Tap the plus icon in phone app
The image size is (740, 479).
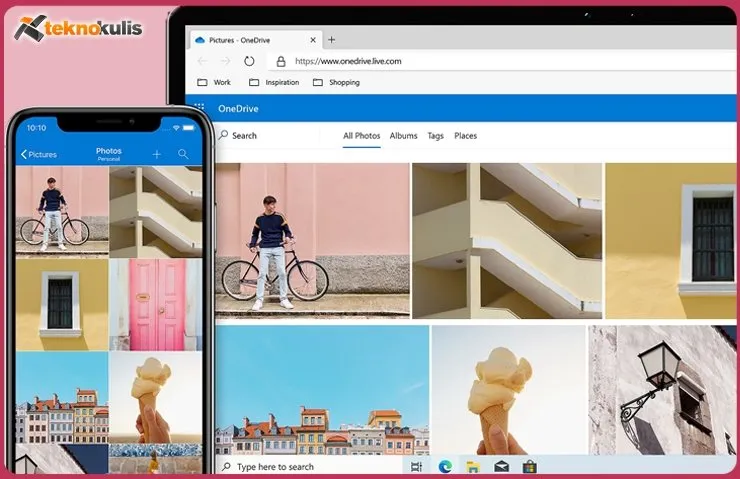[157, 154]
